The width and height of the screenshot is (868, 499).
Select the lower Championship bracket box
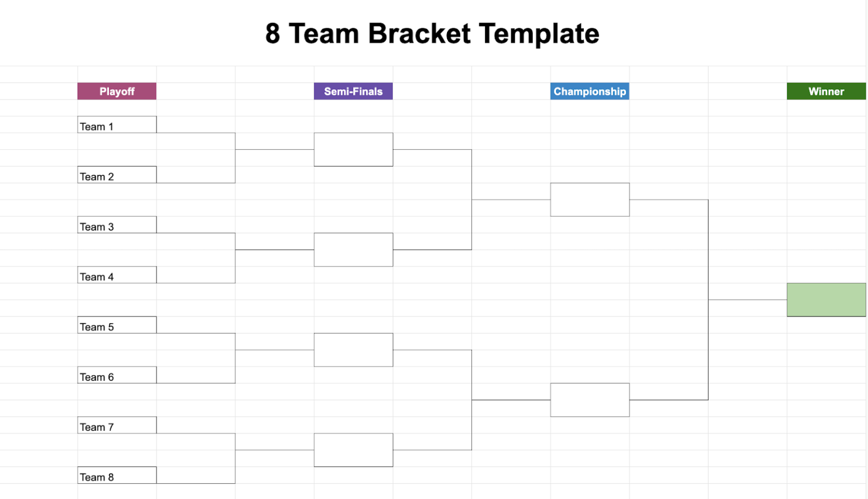(x=589, y=400)
